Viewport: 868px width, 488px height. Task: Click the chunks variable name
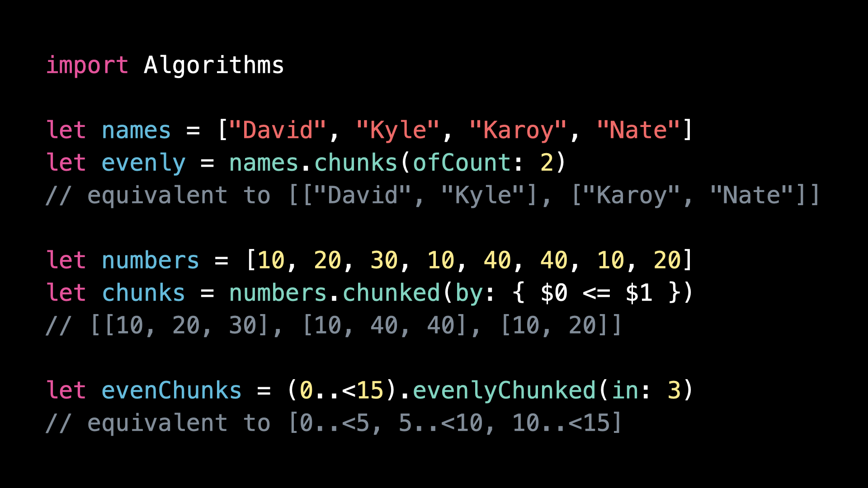(143, 292)
